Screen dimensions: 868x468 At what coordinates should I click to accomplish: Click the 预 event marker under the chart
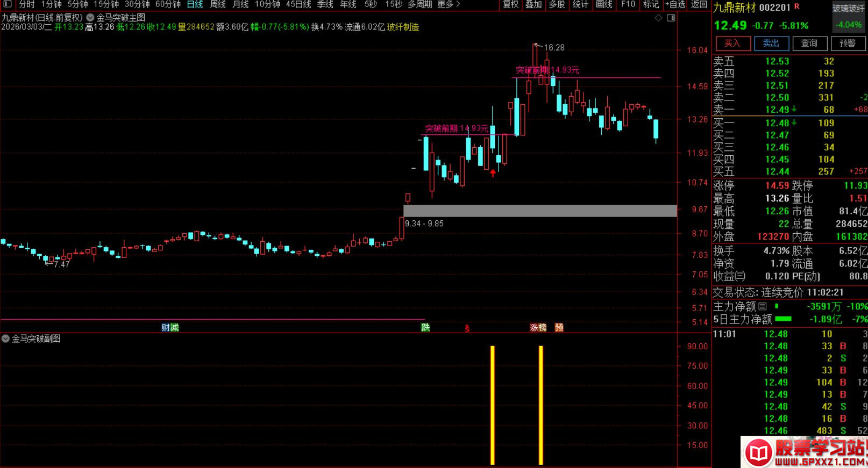pyautogui.click(x=559, y=327)
